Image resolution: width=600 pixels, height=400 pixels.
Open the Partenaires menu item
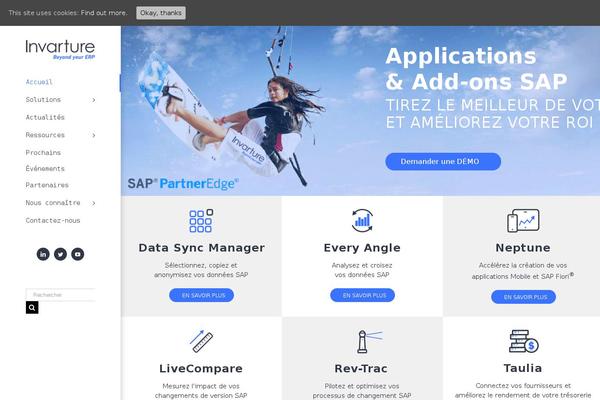(47, 185)
